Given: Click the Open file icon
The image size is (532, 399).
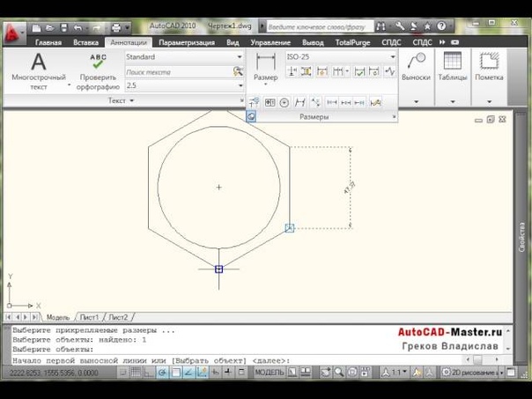Looking at the screenshot, I should pos(50,28).
